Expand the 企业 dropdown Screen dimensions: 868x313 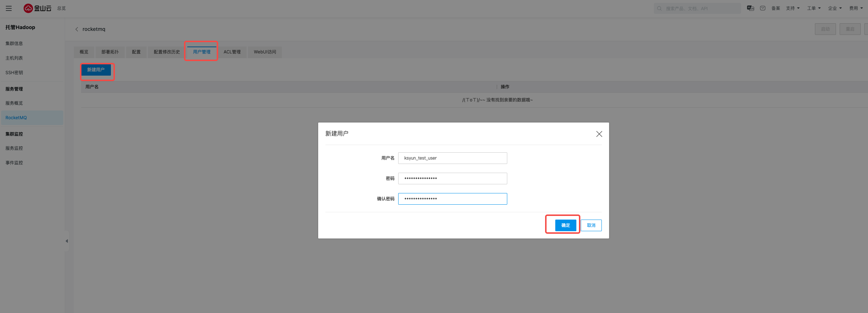835,8
